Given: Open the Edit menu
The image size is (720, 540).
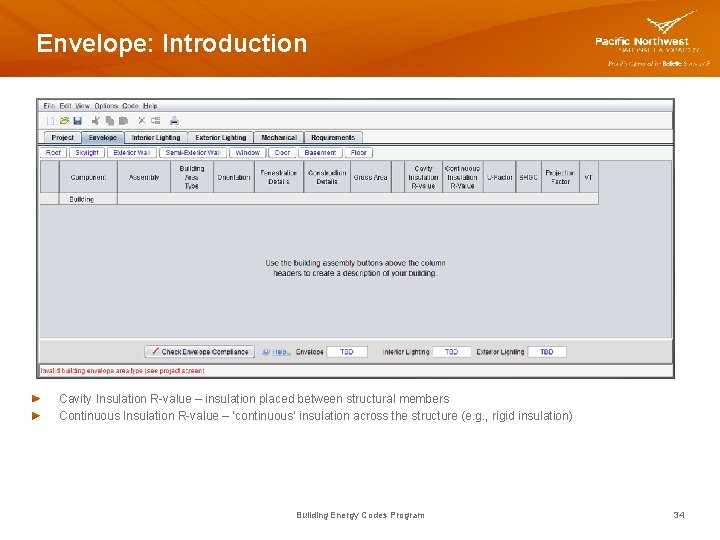Looking at the screenshot, I should (65, 106).
